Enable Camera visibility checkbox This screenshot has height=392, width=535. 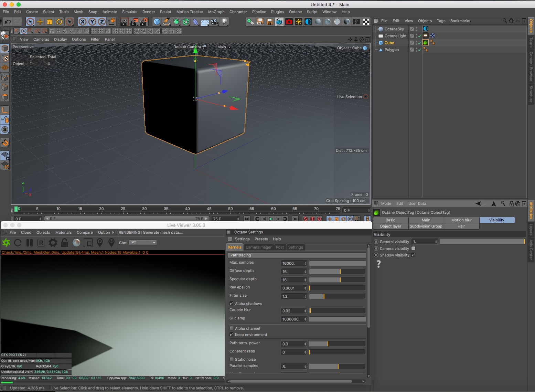[413, 248]
